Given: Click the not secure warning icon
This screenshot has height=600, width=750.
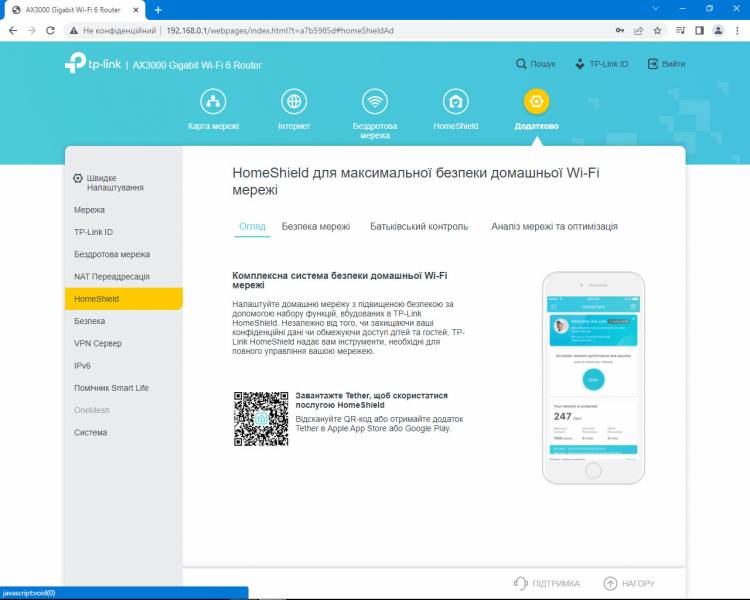Looking at the screenshot, I should point(74,31).
